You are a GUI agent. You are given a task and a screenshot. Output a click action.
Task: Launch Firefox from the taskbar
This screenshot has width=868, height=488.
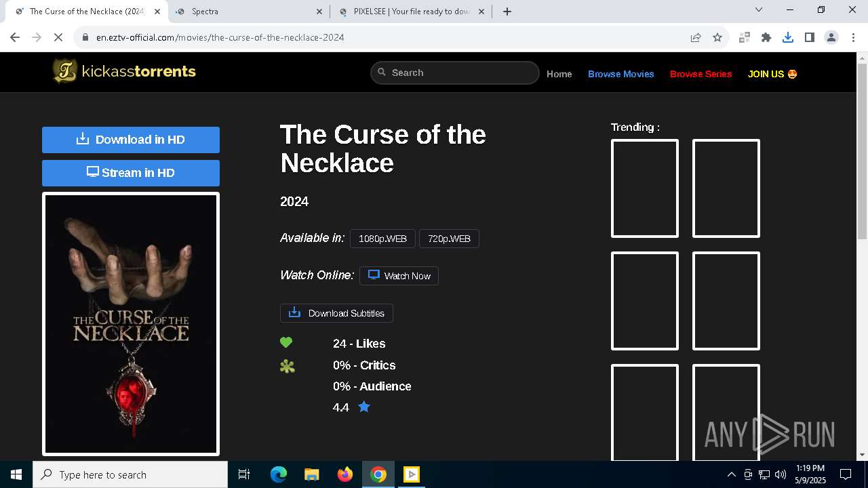[x=345, y=474]
